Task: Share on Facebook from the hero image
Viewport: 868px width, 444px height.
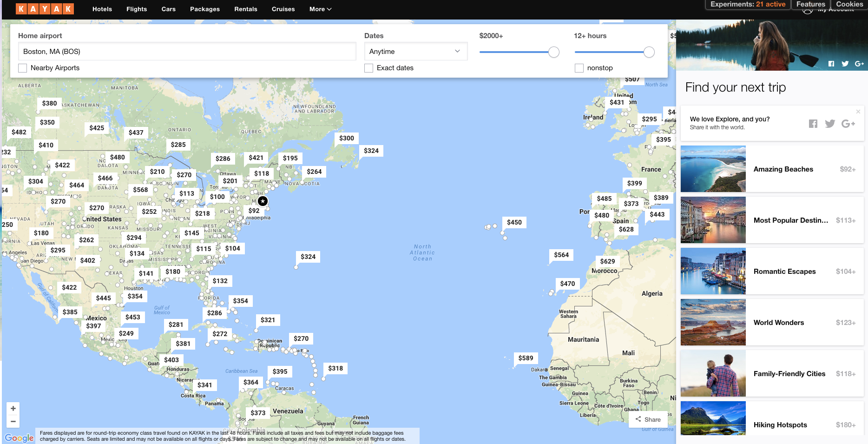Action: click(831, 64)
